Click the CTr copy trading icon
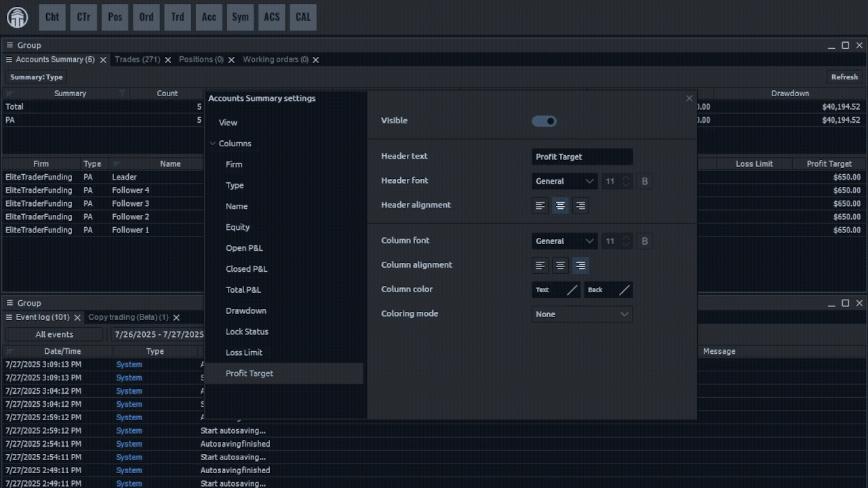 83,18
